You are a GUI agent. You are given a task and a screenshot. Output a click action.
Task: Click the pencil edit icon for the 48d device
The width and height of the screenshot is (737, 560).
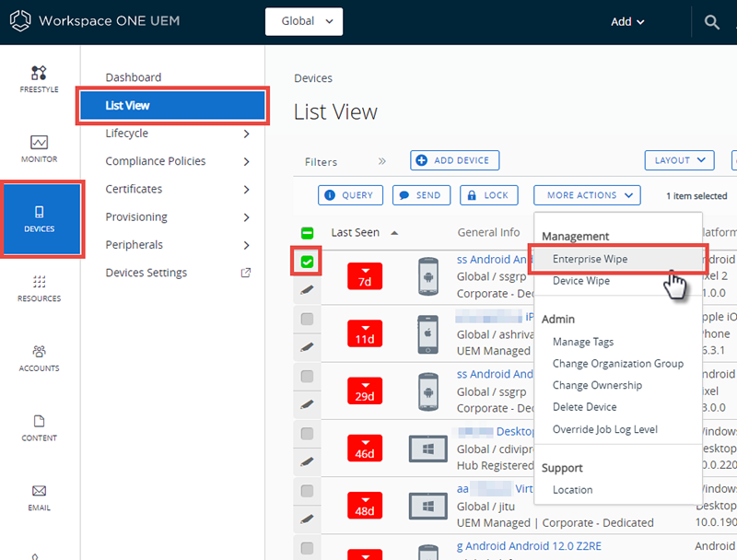click(x=307, y=519)
